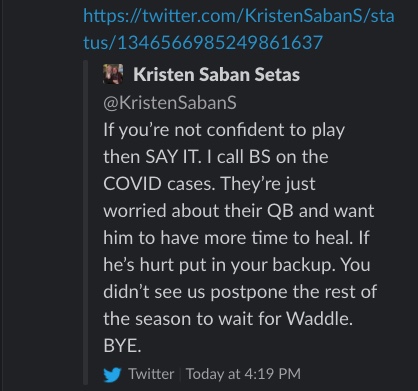Open the twitter.com/KristenSabanS status link
Image resolution: width=418 pixels, height=391 pixels.
pyautogui.click(x=239, y=29)
